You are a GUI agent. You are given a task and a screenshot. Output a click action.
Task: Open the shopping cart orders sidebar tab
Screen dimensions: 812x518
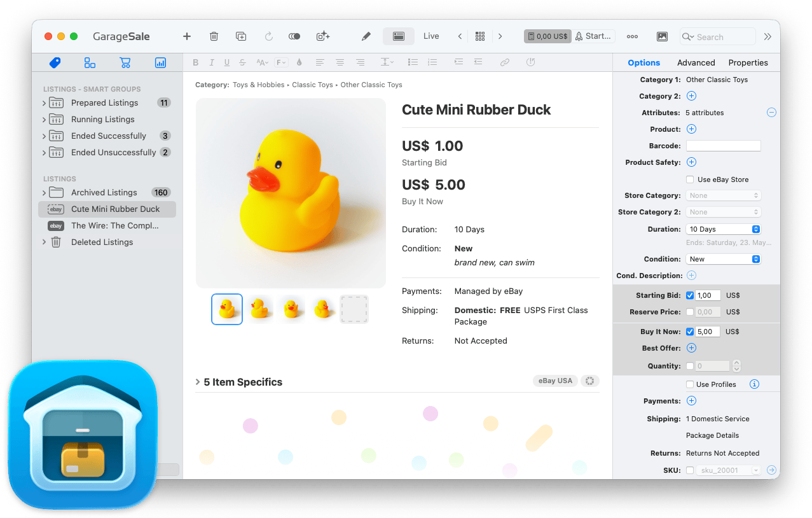[125, 62]
